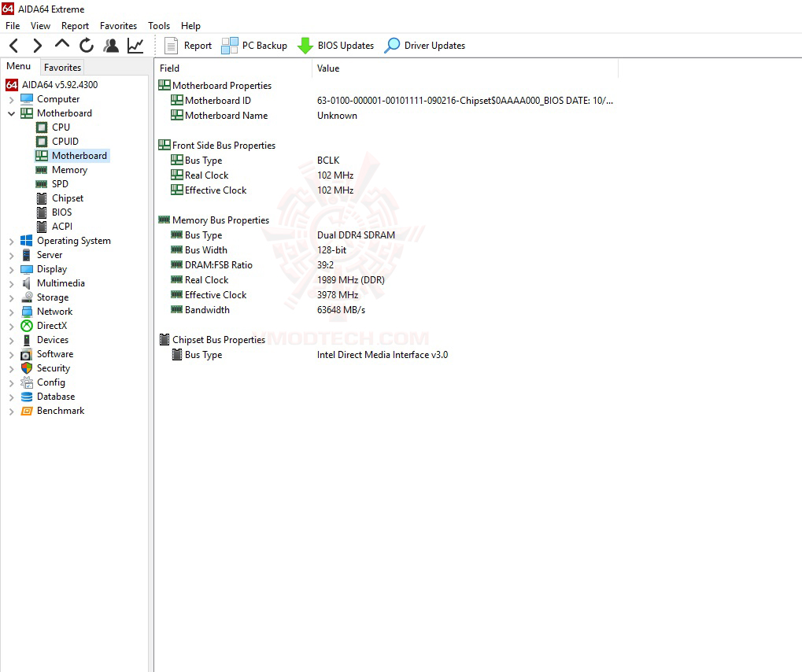Click the Report toolbar button

(188, 46)
